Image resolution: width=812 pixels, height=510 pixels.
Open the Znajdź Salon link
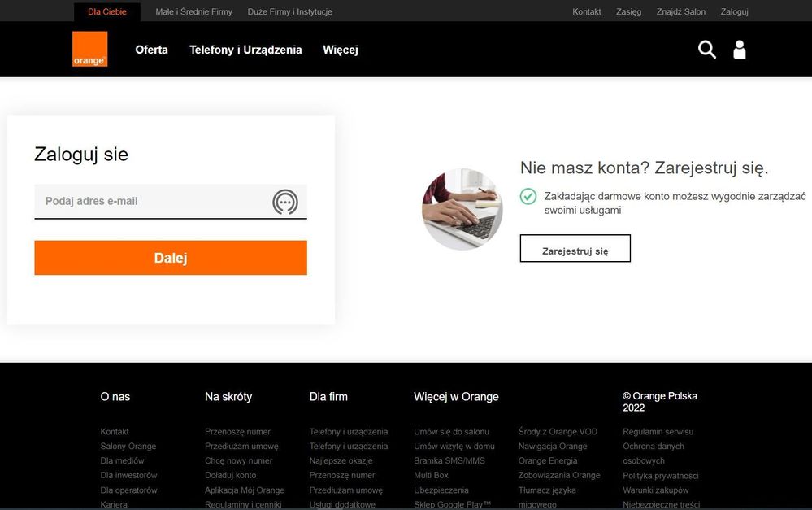[x=680, y=12]
